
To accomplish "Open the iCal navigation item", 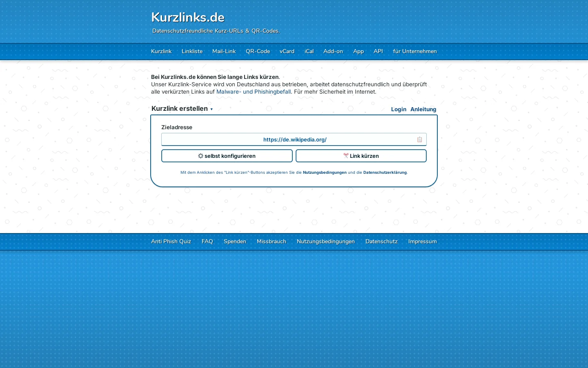I will 309,51.
